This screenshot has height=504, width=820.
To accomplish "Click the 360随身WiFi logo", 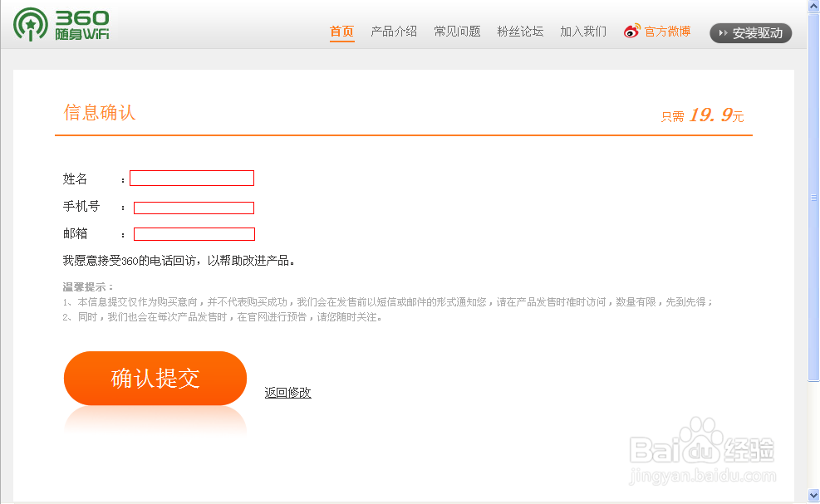I will tap(61, 25).
